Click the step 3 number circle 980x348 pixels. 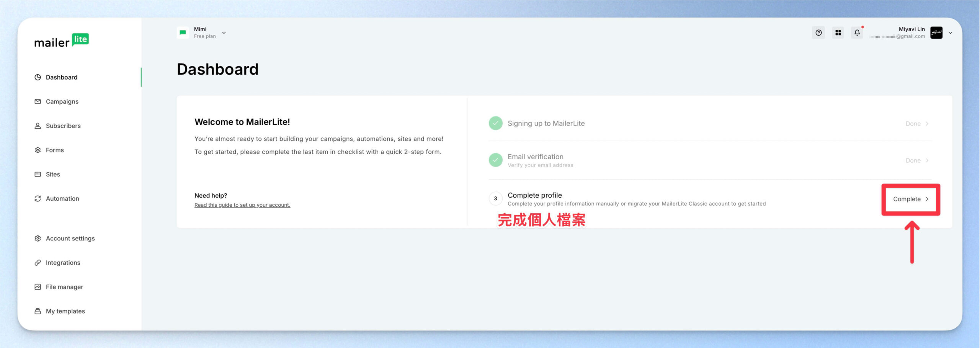(496, 199)
